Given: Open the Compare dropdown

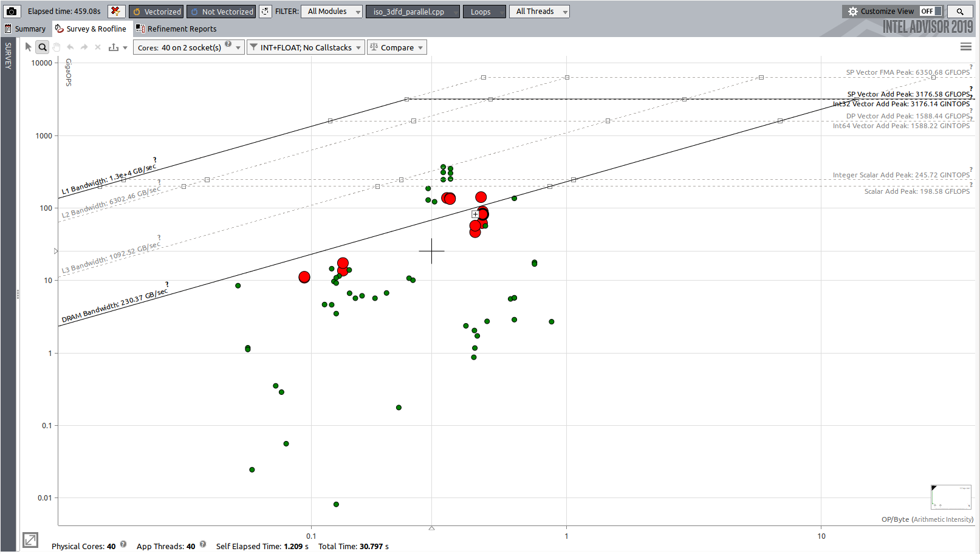Looking at the screenshot, I should 397,47.
